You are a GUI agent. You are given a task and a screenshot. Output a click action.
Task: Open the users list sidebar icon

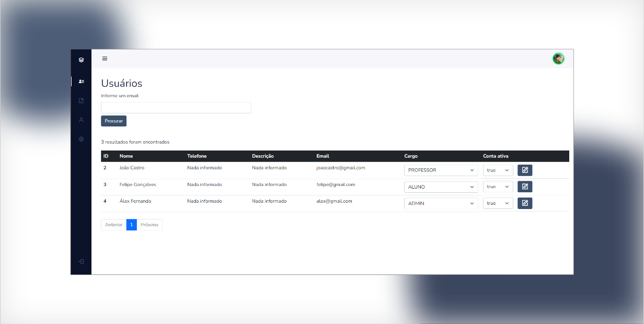pos(81,82)
